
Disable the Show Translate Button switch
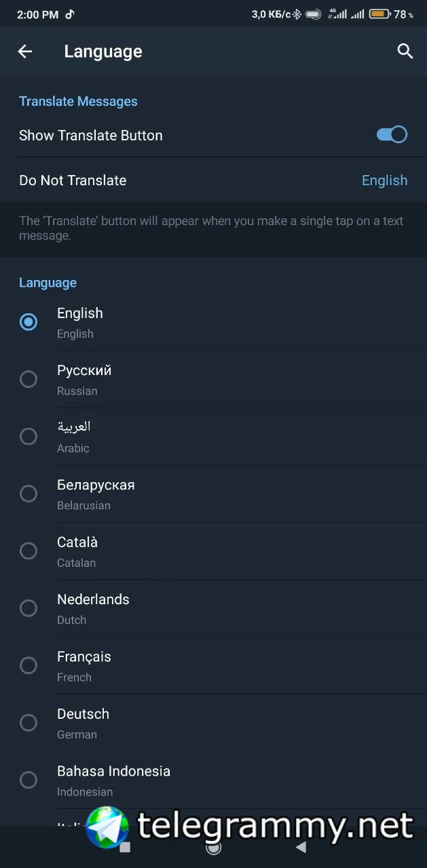pos(392,135)
